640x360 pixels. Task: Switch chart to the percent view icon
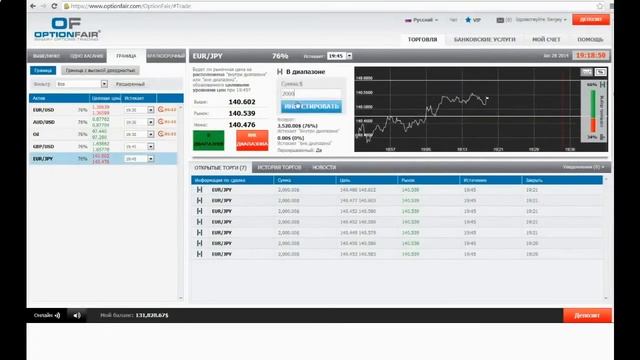[x=600, y=72]
